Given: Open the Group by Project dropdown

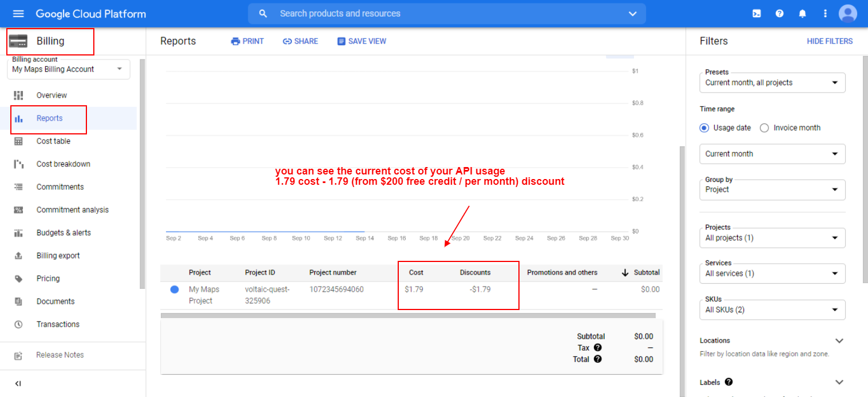Looking at the screenshot, I should click(x=772, y=189).
